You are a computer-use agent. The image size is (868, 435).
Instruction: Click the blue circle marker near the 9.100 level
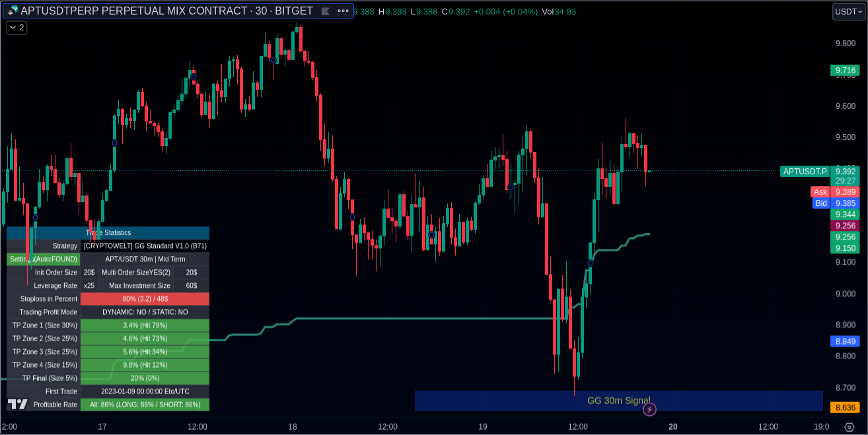point(591,263)
